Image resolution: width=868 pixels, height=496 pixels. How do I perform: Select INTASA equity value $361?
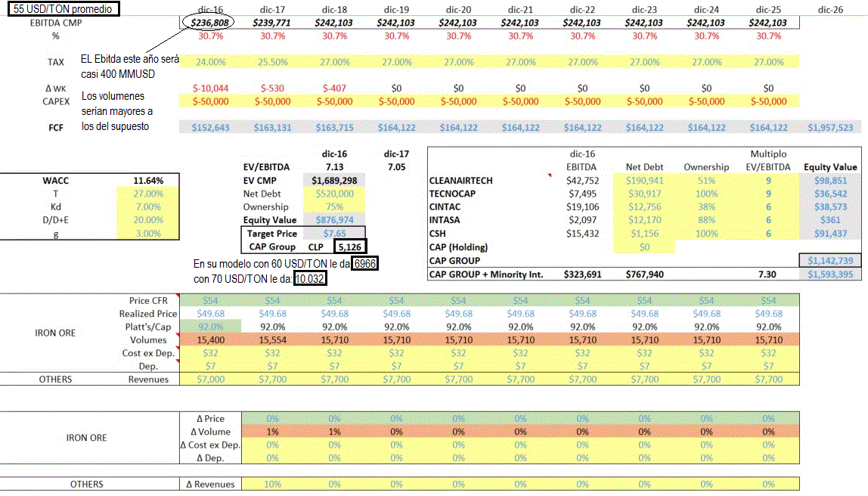pyautogui.click(x=830, y=220)
